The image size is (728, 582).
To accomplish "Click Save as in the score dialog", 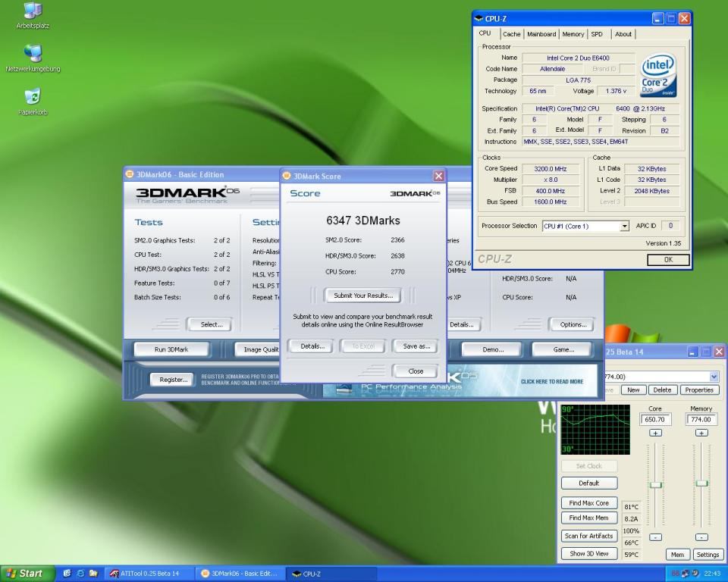I will coord(416,346).
